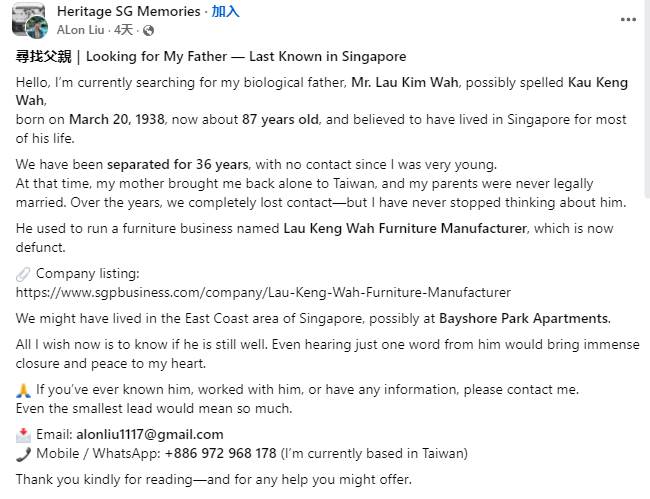Click the globe public-audience icon
This screenshot has height=499, width=650.
pos(148,30)
